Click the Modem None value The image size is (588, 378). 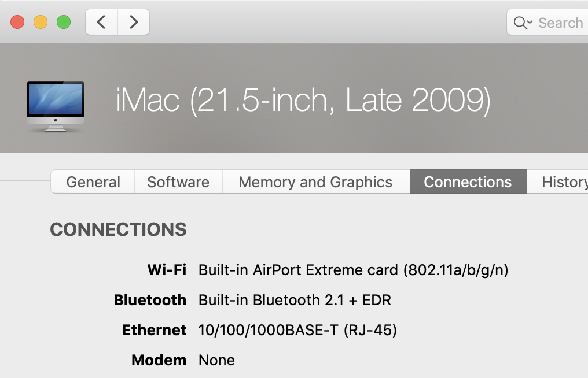click(x=216, y=360)
